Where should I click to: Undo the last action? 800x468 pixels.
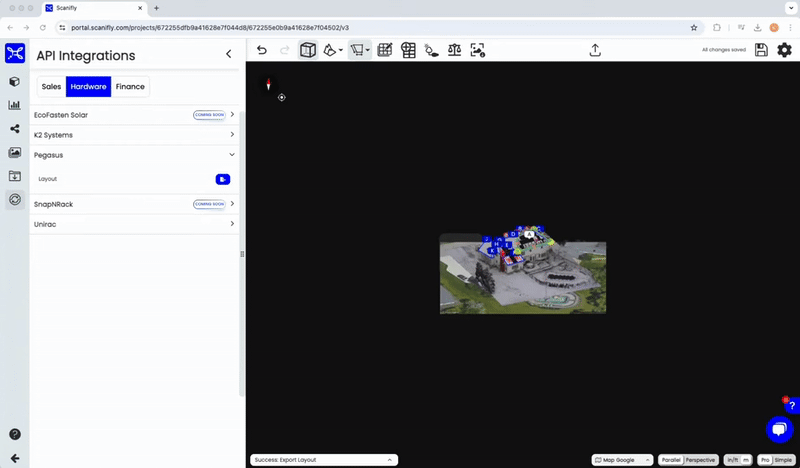[262, 50]
